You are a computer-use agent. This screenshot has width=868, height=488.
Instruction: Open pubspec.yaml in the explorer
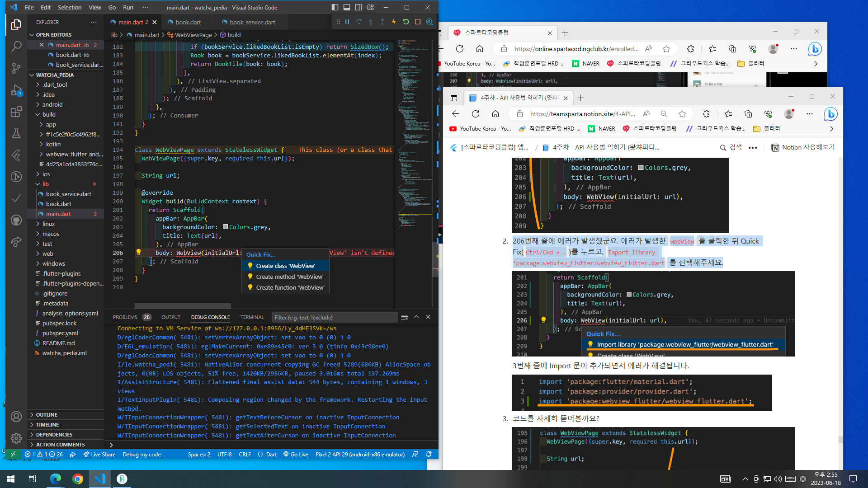point(66,333)
